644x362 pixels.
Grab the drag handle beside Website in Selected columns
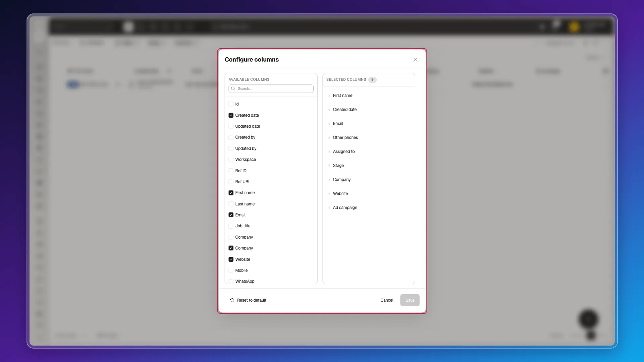click(x=329, y=194)
